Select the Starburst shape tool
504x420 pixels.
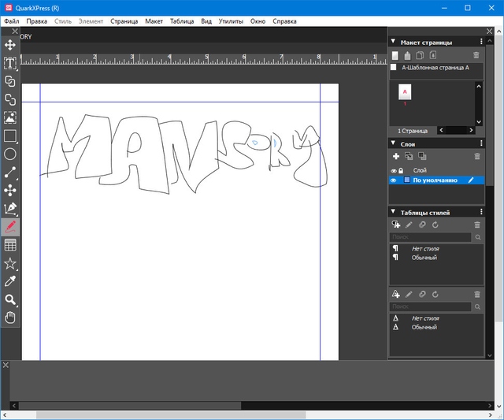(10, 263)
